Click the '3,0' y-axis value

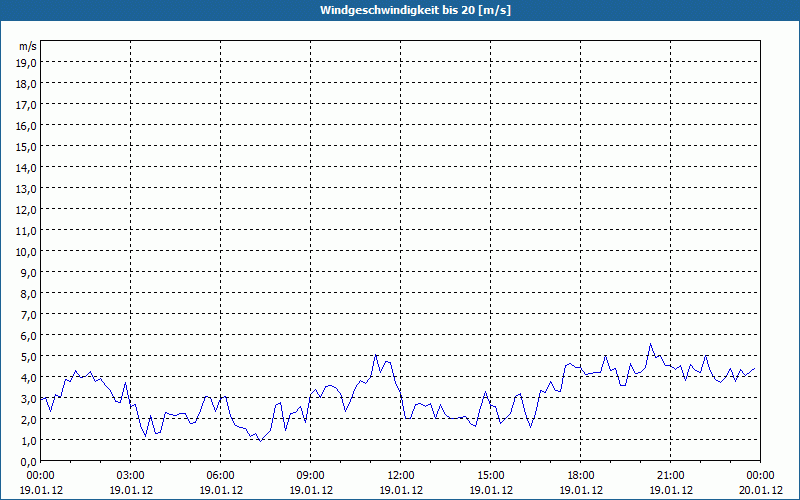click(x=28, y=398)
